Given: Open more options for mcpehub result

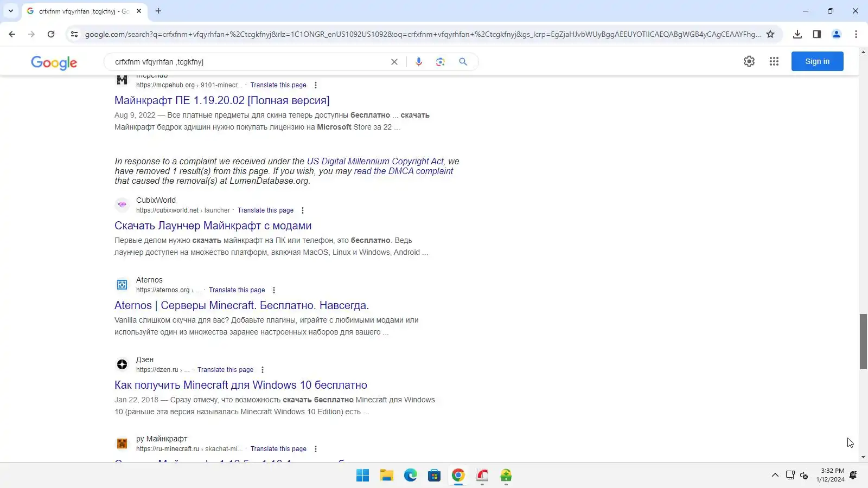Looking at the screenshot, I should [x=316, y=85].
